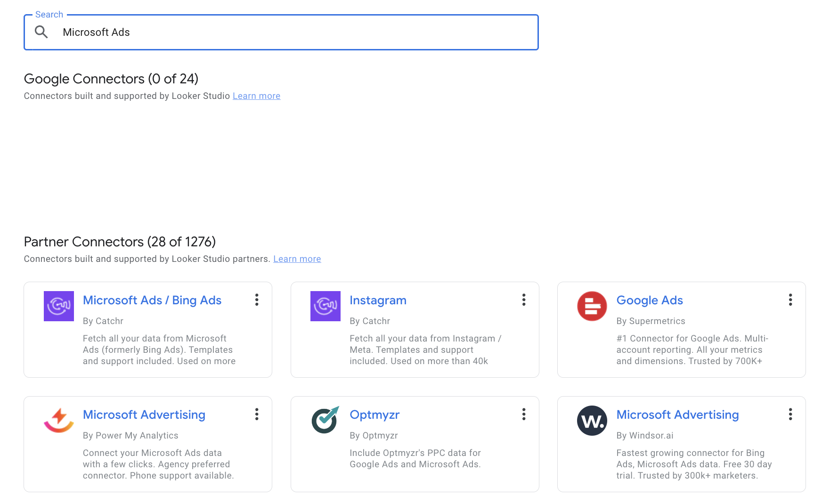Open the Instagram card's three-dot menu
Image resolution: width=814 pixels, height=504 pixels.
523,300
